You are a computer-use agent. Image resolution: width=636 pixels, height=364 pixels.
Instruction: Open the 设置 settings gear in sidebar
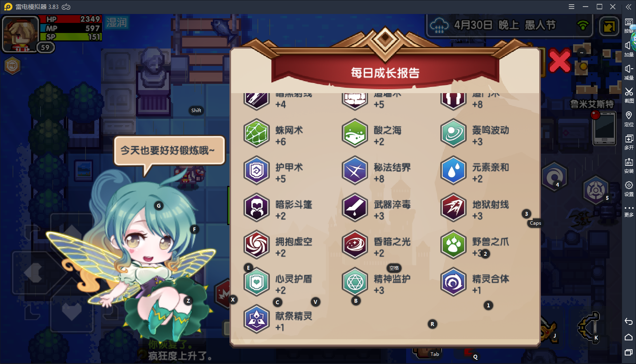click(629, 189)
